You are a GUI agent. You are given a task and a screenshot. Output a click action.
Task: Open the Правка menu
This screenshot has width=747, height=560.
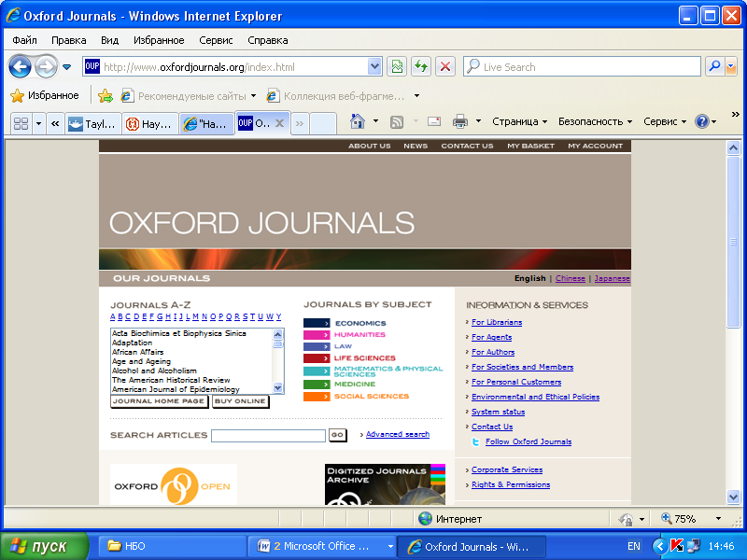click(68, 40)
